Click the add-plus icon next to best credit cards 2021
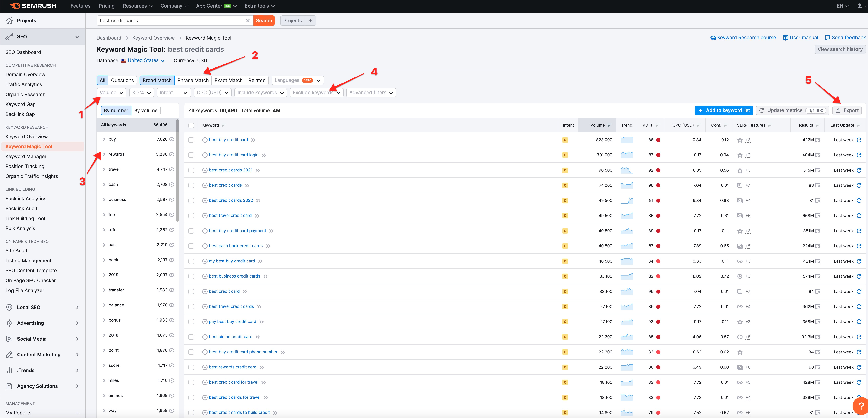868x418 pixels. point(205,170)
